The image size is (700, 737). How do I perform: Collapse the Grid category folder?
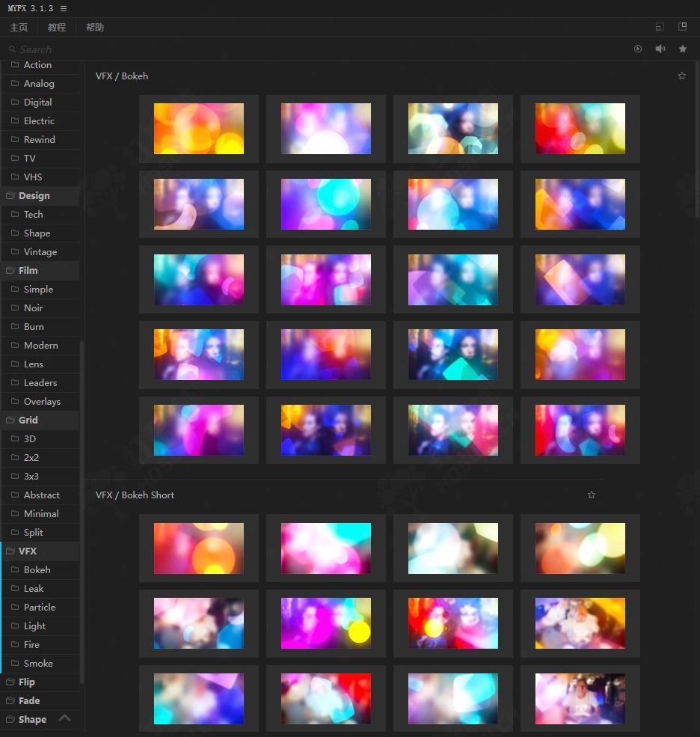[x=40, y=420]
